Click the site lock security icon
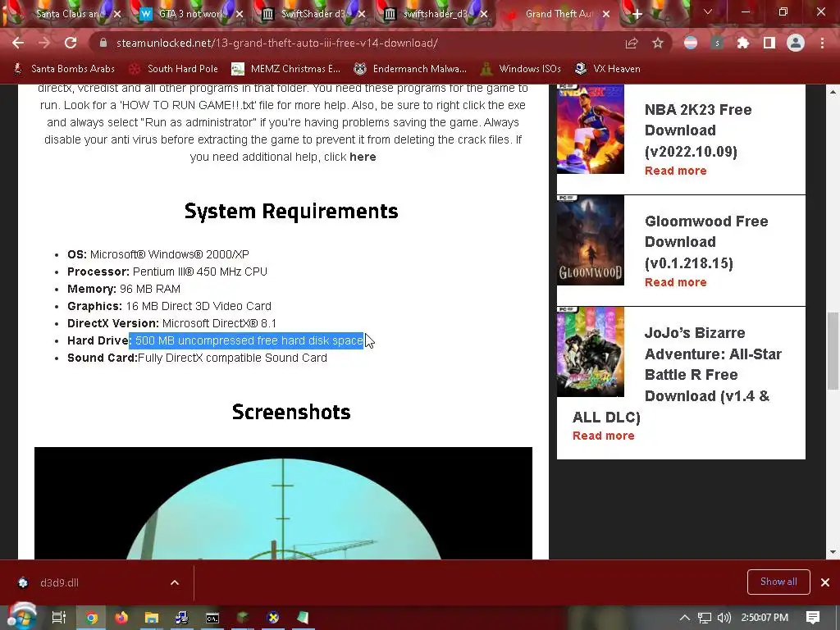Screen dimensions: 840x630 [x=103, y=43]
